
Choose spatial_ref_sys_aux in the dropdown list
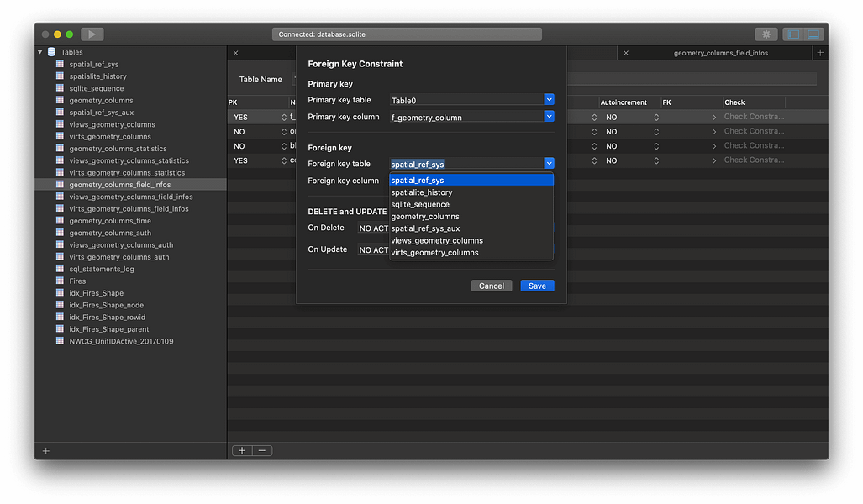tap(471, 228)
